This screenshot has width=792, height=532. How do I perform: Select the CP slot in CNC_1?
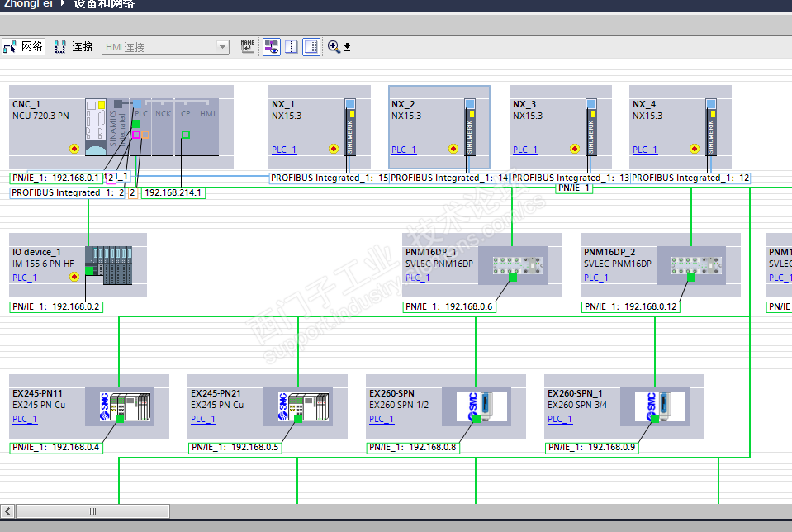pos(185,127)
